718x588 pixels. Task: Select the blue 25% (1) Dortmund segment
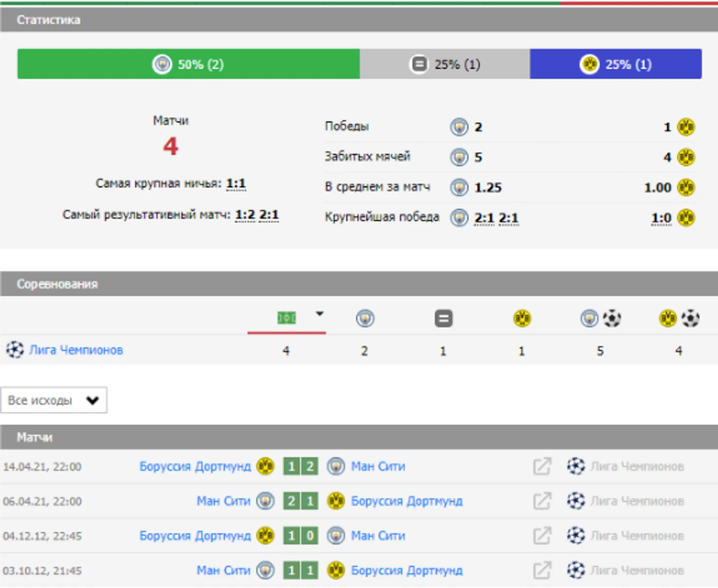616,64
